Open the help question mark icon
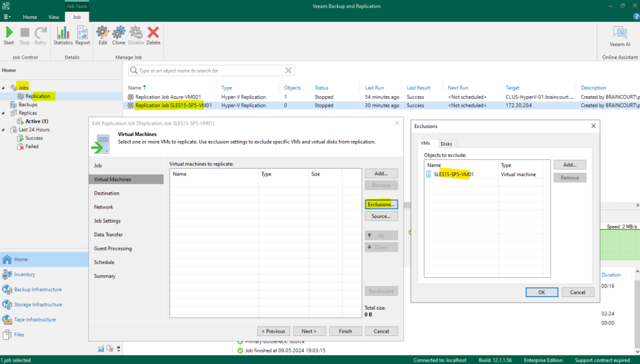 click(x=636, y=17)
